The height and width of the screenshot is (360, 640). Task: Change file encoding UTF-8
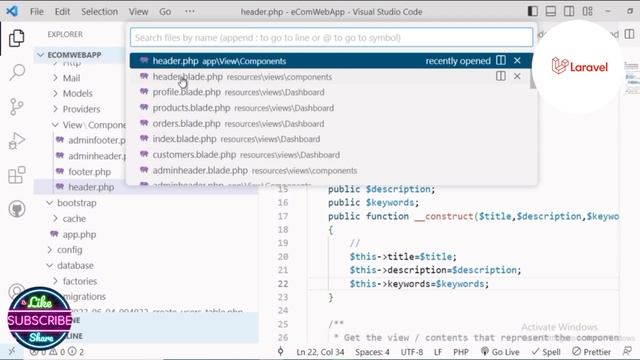click(x=412, y=351)
